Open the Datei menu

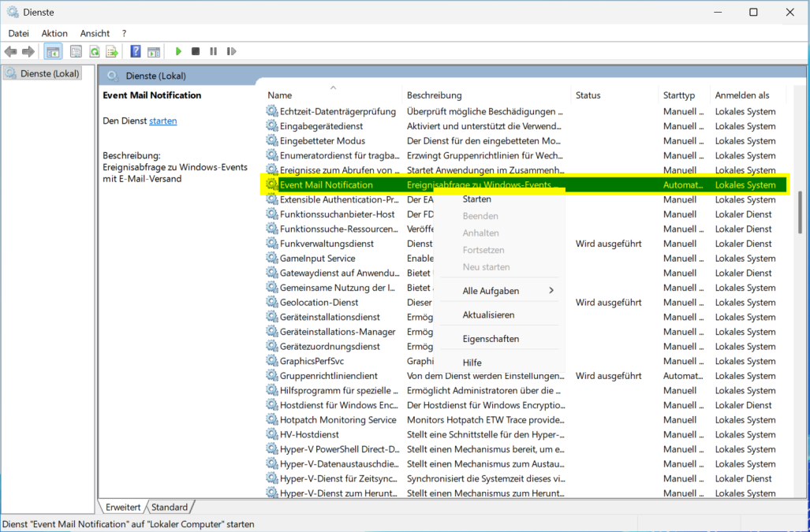pos(19,33)
